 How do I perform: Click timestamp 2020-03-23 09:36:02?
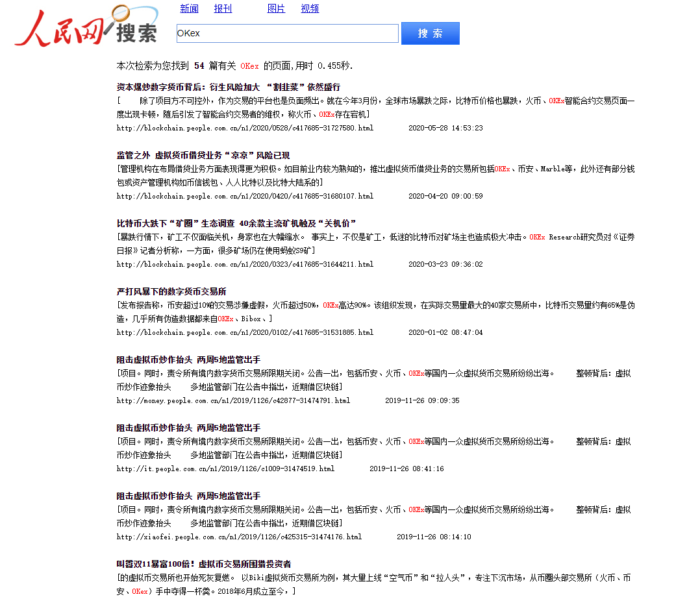tap(445, 265)
